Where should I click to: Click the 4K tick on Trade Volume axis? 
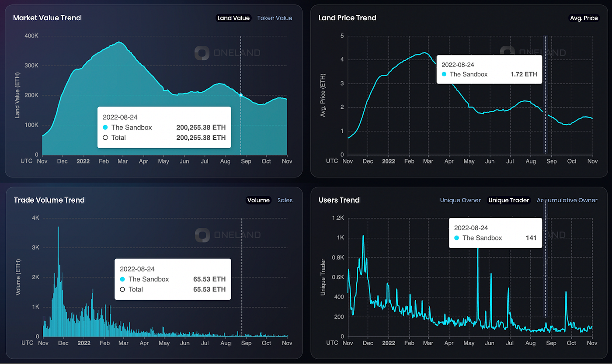pyautogui.click(x=36, y=218)
